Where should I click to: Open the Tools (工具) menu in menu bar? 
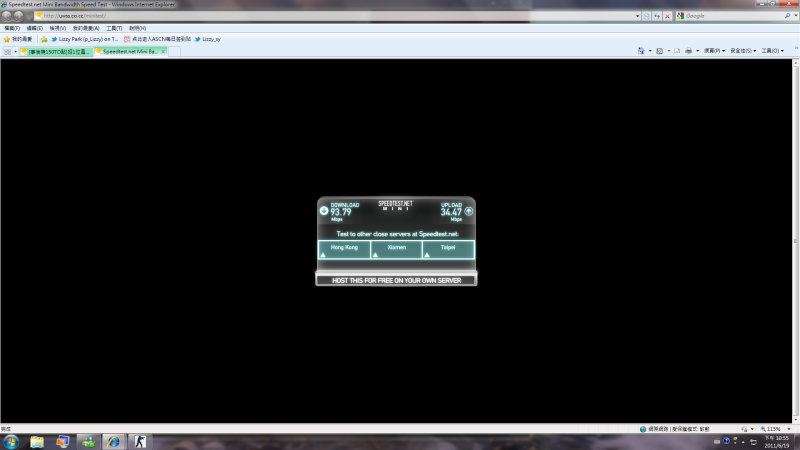pos(114,28)
